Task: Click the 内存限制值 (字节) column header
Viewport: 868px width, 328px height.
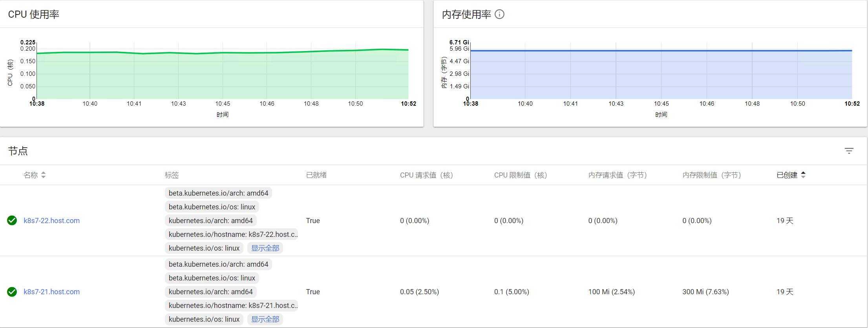Action: [x=711, y=175]
